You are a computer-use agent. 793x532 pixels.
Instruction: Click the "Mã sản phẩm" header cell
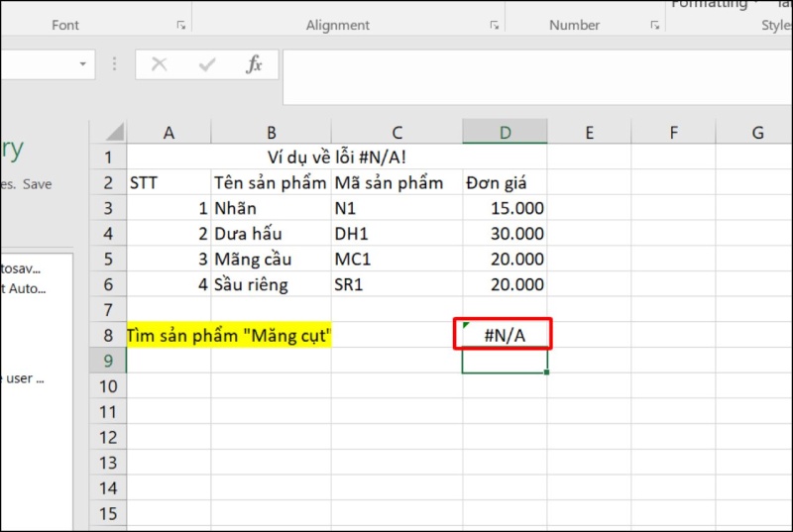[397, 182]
